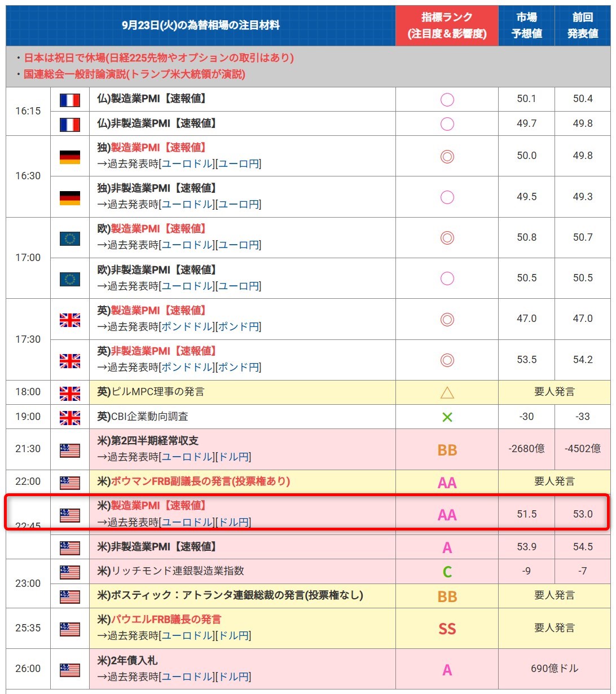Open ユーロドル link under 米)製造業PMI

(x=188, y=523)
